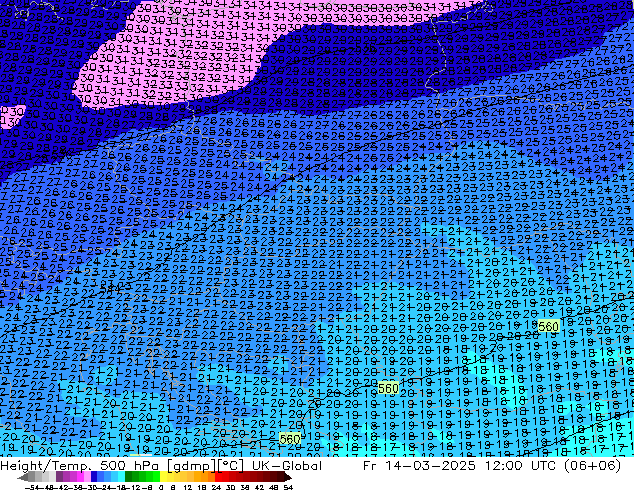
Task: Click the cyan segment of the color scale
Action: coord(122,477)
